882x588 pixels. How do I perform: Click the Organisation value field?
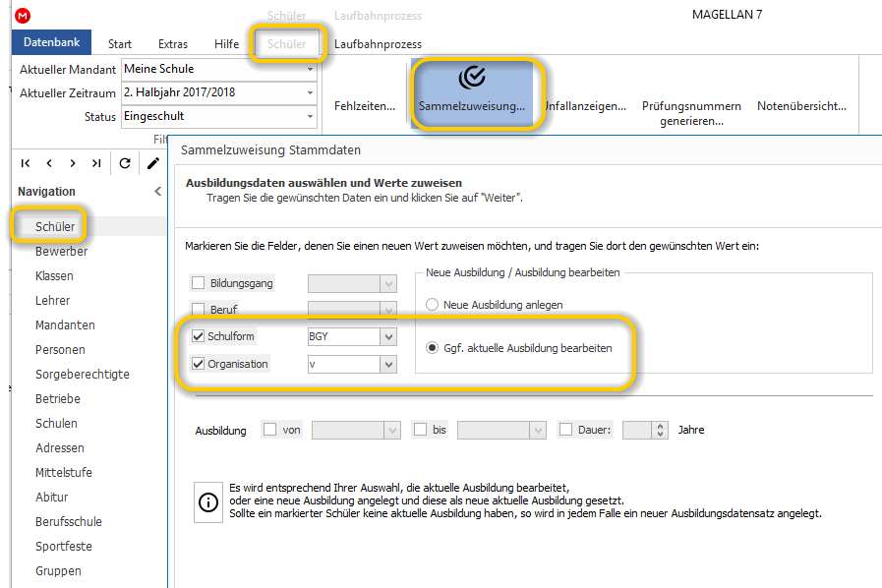344,364
